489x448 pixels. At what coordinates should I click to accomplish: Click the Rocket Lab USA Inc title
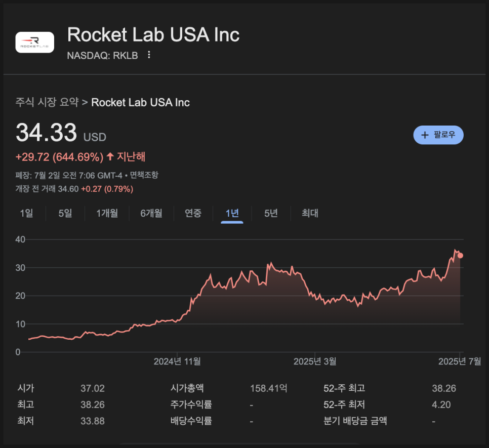(x=153, y=34)
